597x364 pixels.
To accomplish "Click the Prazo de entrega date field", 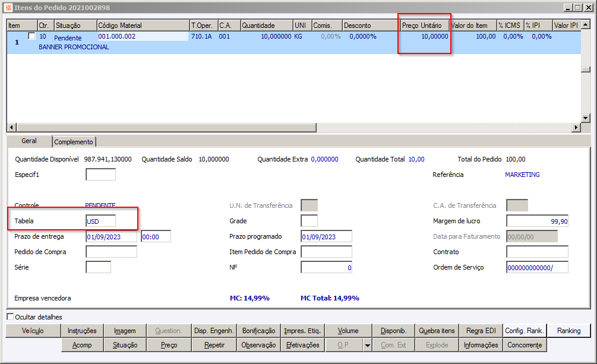I will (111, 236).
